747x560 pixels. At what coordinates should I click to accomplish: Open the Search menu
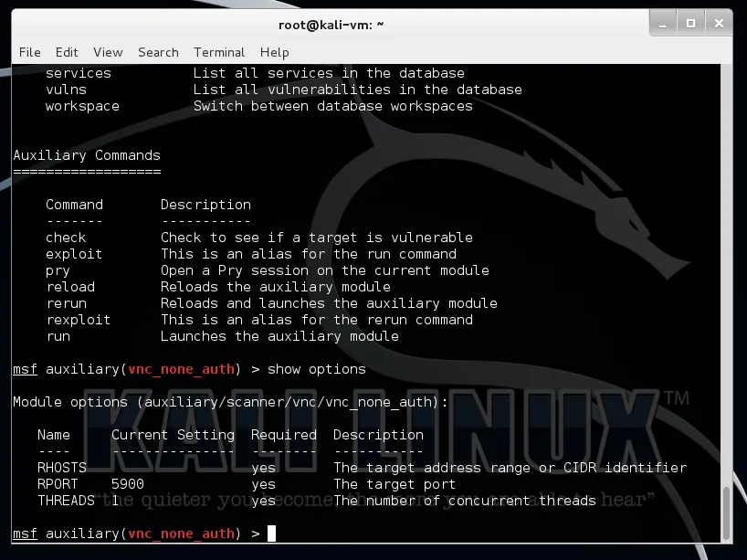click(157, 52)
